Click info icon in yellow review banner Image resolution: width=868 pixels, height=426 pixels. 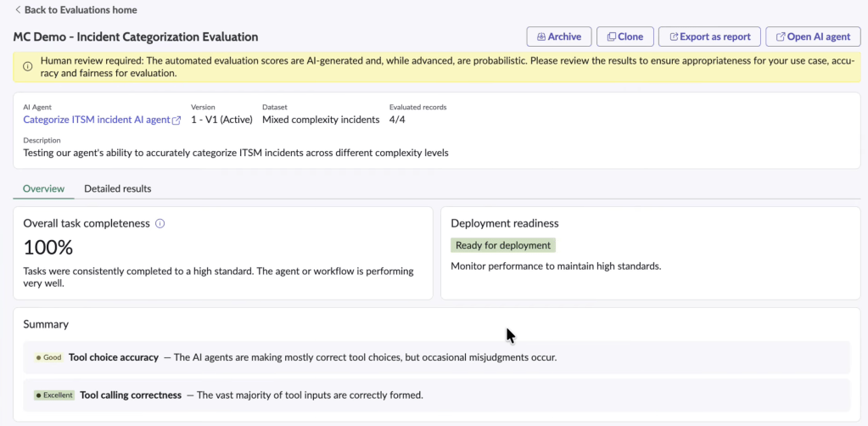[28, 66]
